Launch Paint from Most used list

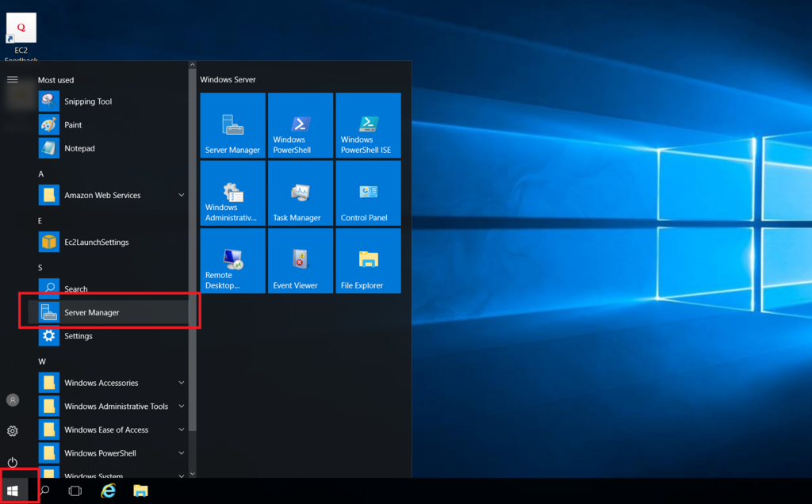(x=108, y=124)
